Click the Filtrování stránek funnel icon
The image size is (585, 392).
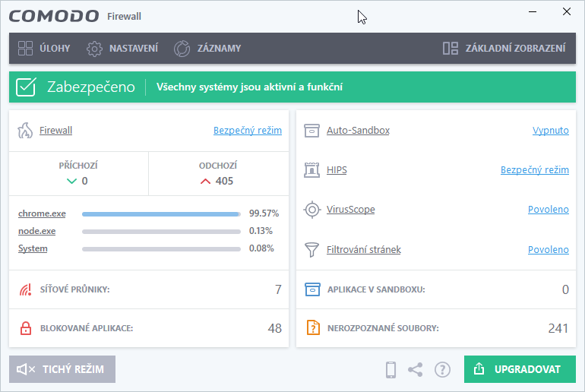coord(311,249)
